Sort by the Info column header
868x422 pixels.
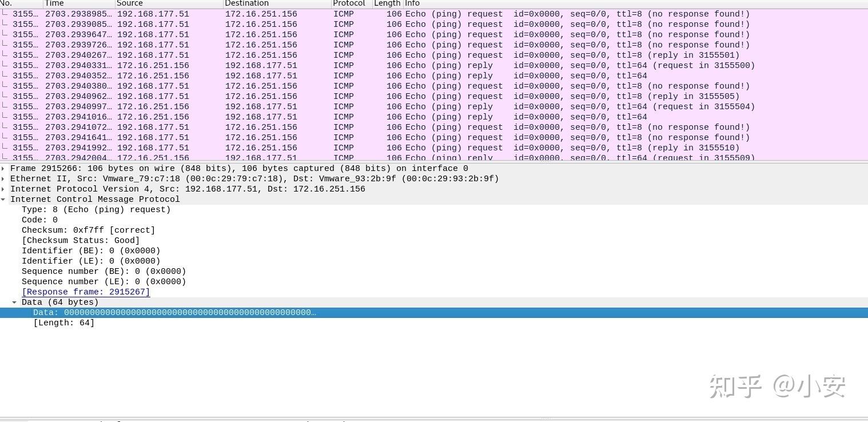635,3
